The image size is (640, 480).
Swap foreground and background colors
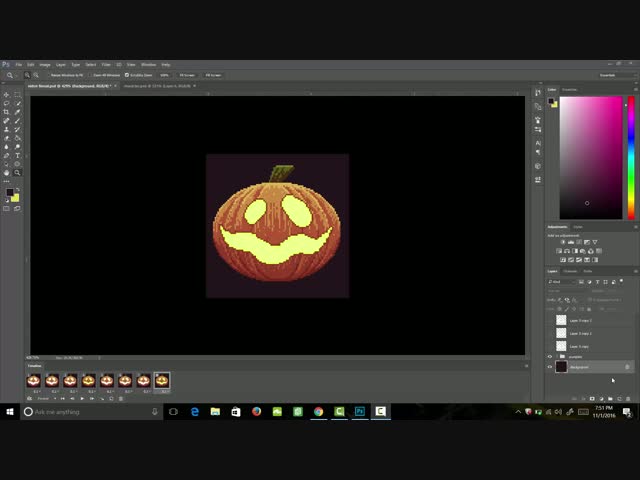point(18,190)
